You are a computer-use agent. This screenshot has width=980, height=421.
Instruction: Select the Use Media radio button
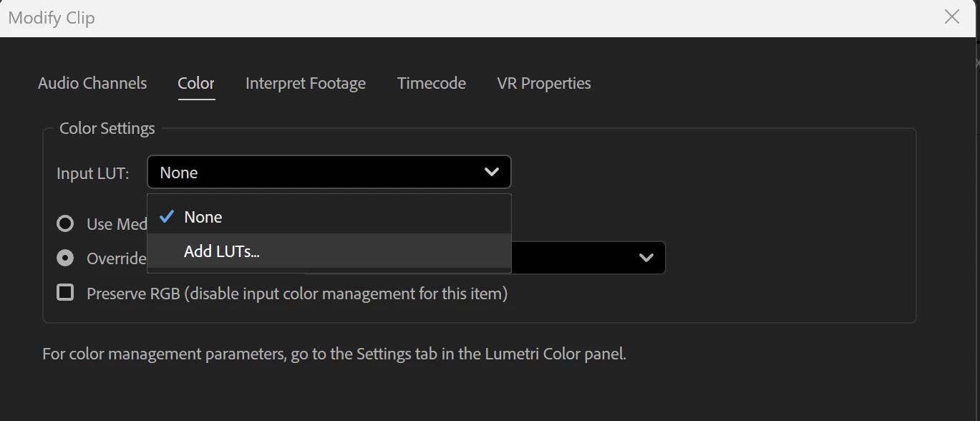coord(65,224)
